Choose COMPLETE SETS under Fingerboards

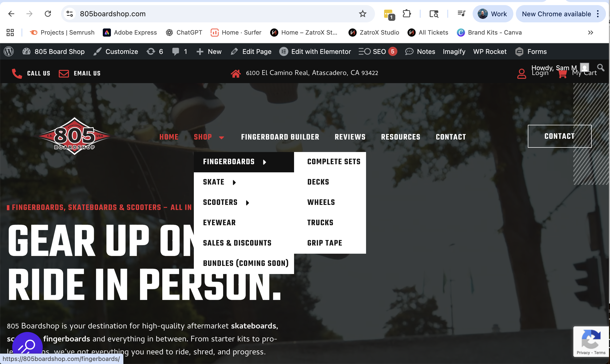coord(334,162)
